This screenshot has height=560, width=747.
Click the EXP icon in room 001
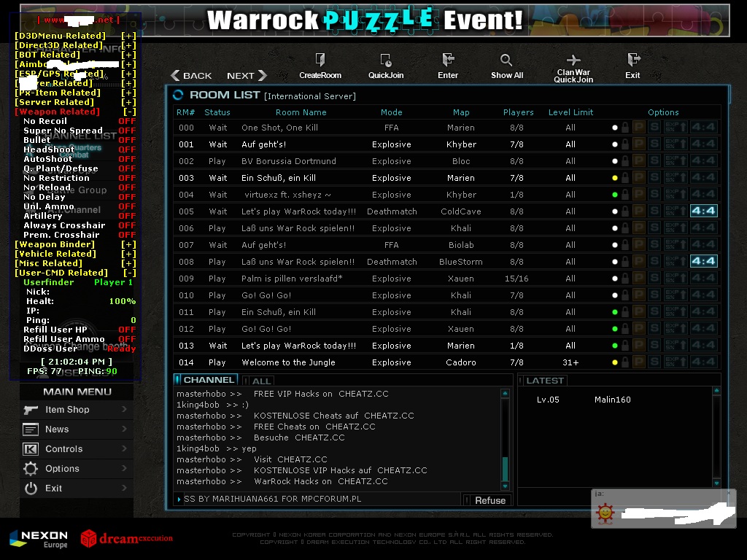coord(676,144)
